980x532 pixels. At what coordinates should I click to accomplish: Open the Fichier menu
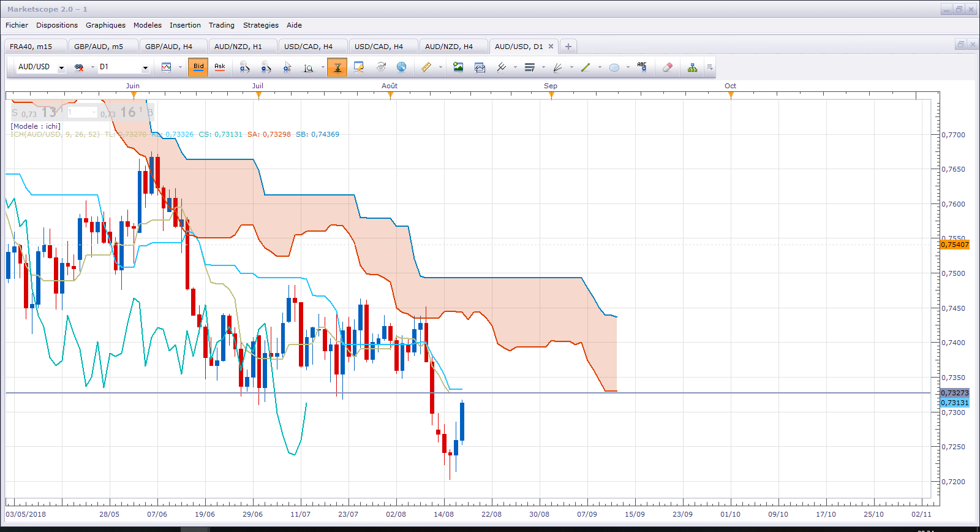[17, 25]
